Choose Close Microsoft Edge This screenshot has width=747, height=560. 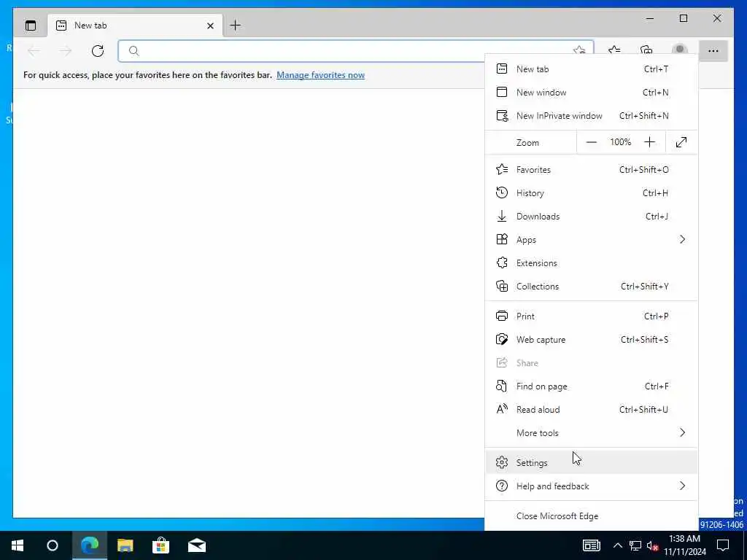(x=591, y=516)
